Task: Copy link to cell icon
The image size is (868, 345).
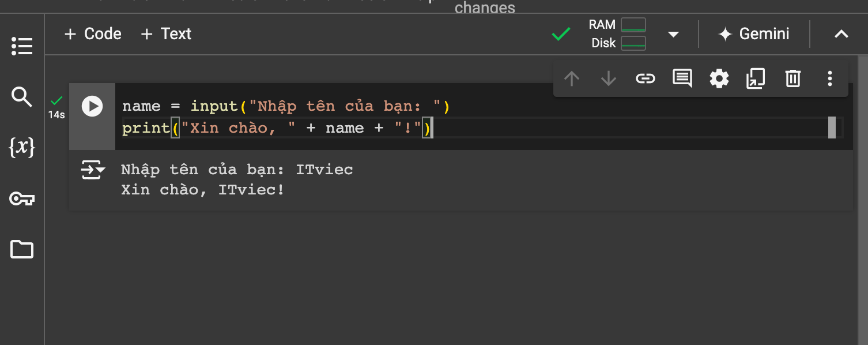Action: tap(645, 78)
